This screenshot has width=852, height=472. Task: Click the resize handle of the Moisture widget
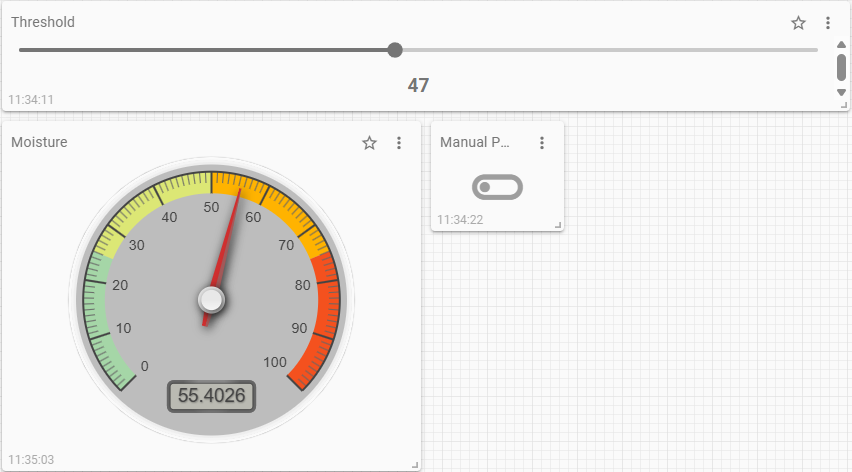coord(415,464)
